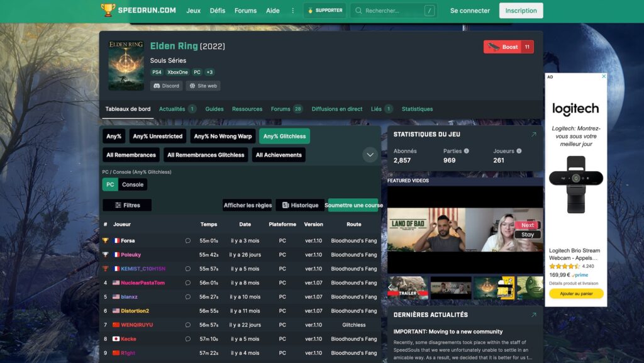
Task: Click the Speedrun.com trophy logo
Action: click(x=108, y=10)
